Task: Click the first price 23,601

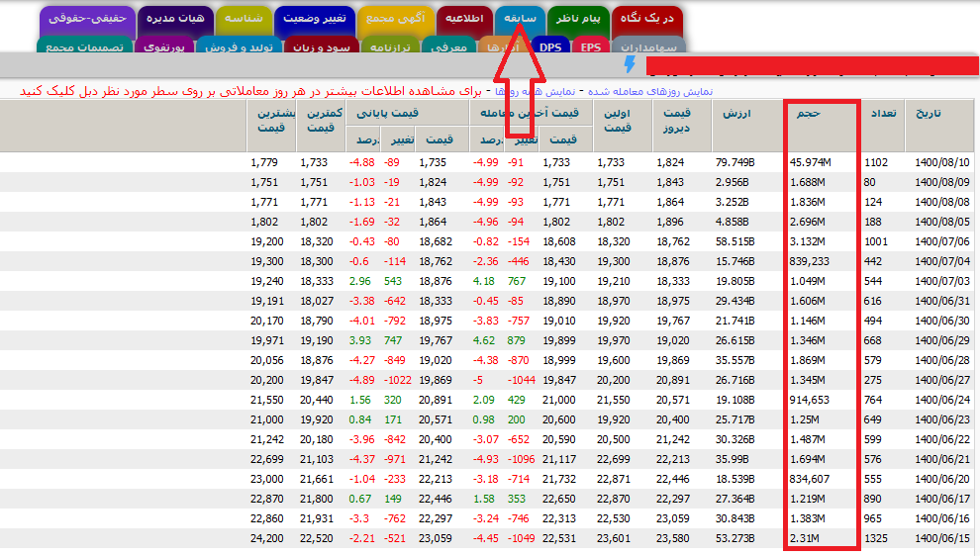Action: [x=613, y=538]
